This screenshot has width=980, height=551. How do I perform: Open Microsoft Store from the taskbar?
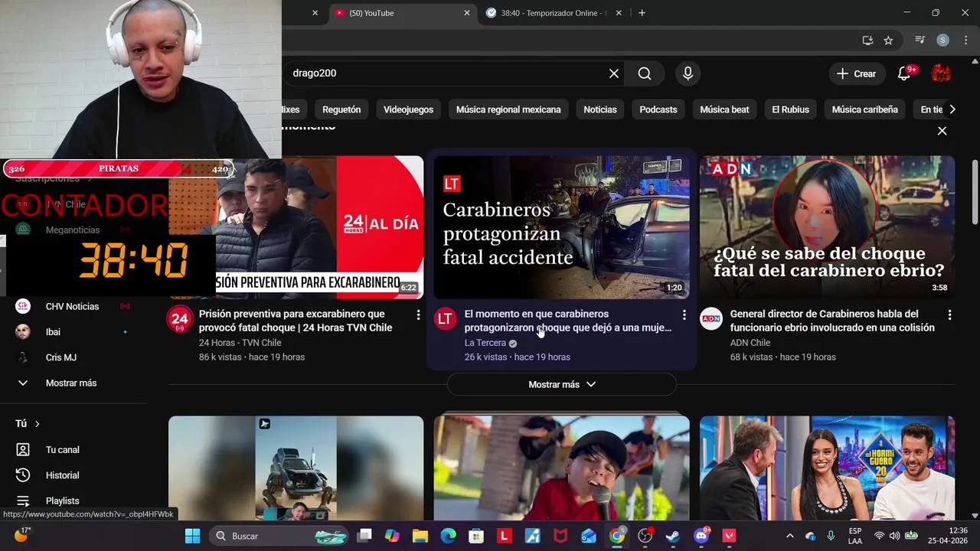(x=476, y=536)
